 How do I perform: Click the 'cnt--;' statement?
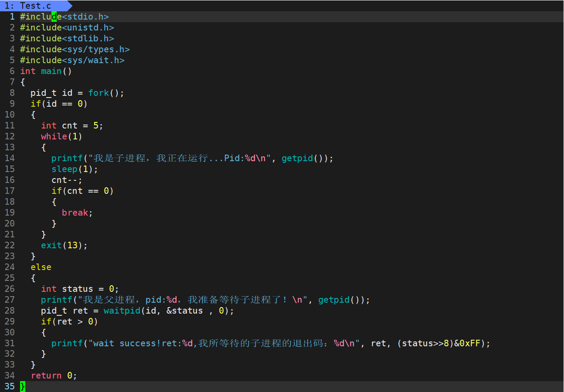pos(67,180)
